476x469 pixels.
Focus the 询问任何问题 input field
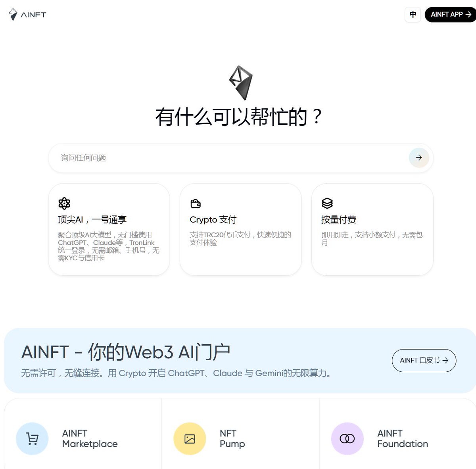point(230,158)
